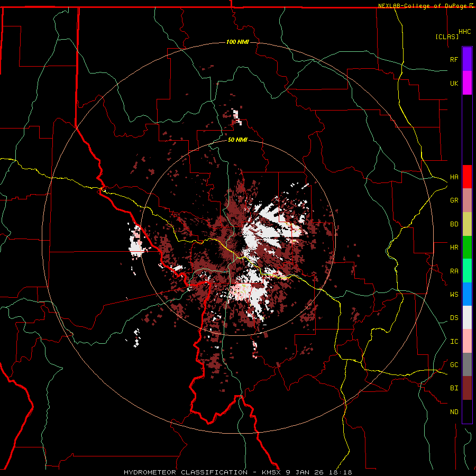Click the HHC product code text
This screenshot has width=476, height=476.
tap(464, 32)
